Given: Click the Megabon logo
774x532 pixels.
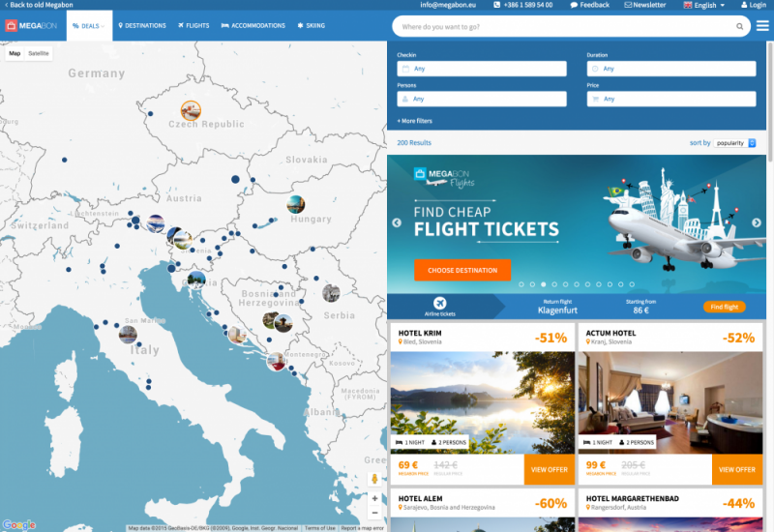Looking at the screenshot, I should click(x=31, y=26).
